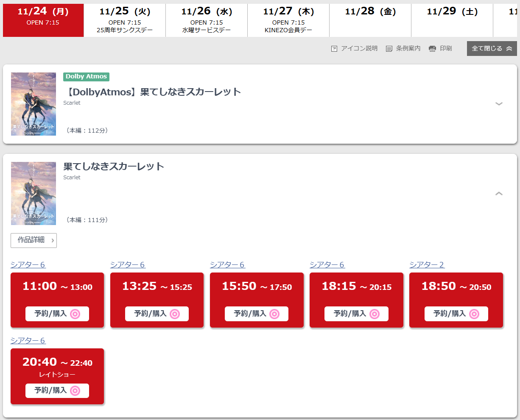This screenshot has height=420, width=520.
Task: Expand the DolbyAtmos 果てしなきスカーレット section
Action: tap(499, 104)
